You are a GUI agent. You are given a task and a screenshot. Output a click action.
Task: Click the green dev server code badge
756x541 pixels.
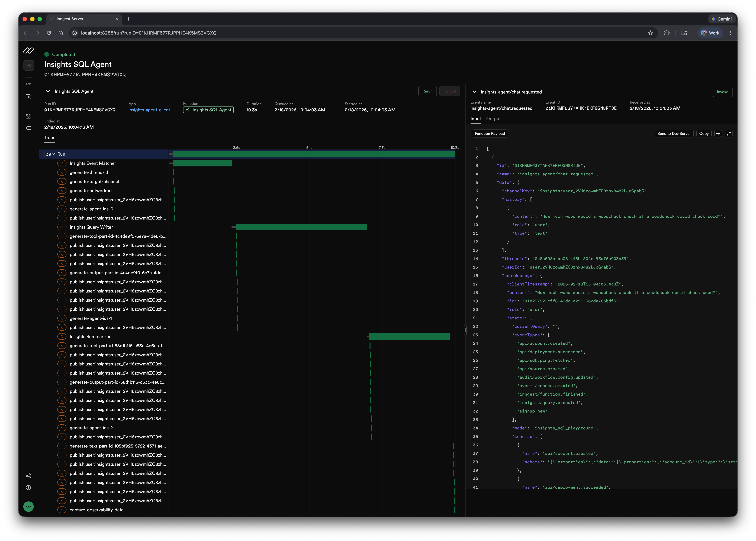point(28,507)
